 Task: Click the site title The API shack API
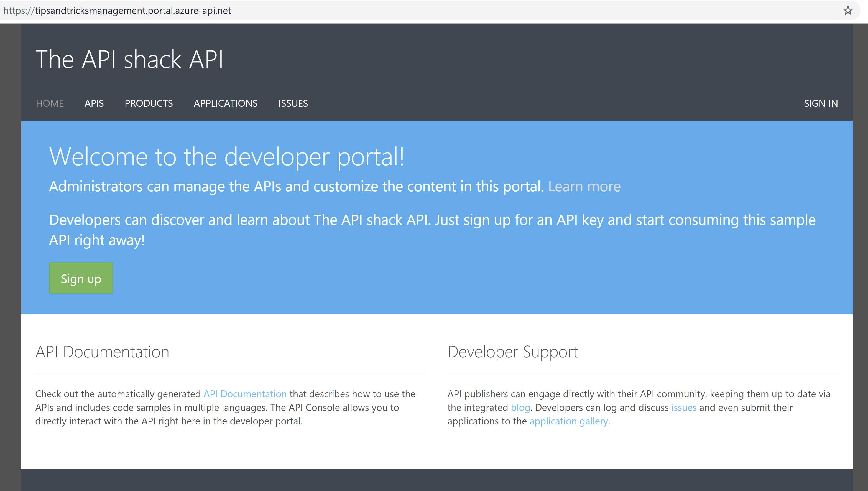pyautogui.click(x=129, y=59)
